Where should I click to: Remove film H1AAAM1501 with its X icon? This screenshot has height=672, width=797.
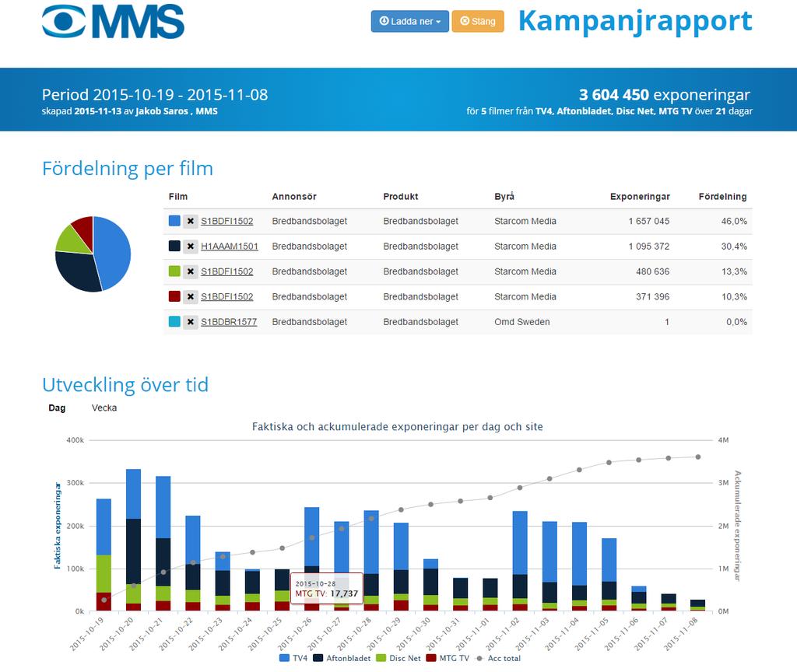click(x=191, y=247)
